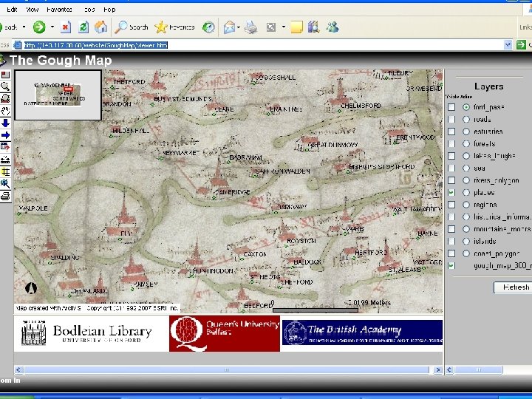The image size is (532, 399).
Task: Click the blue down arrow tool
Action: [x=5, y=123]
